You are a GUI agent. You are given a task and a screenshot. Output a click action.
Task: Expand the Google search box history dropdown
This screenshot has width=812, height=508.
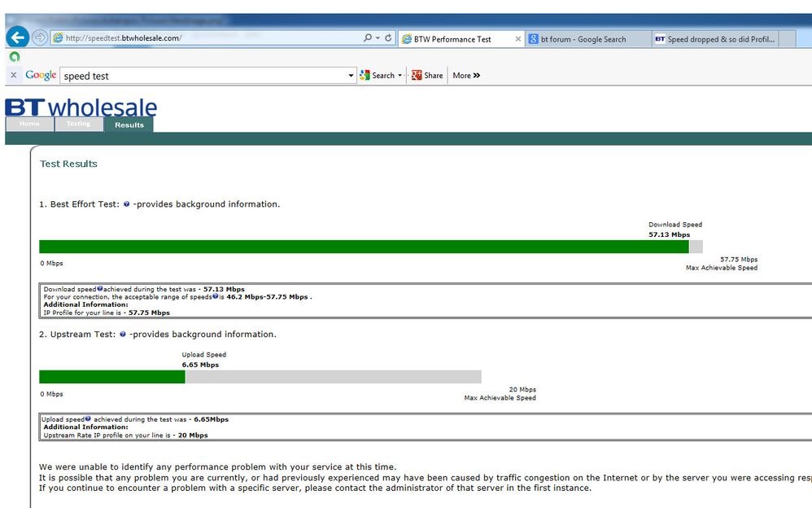[351, 76]
